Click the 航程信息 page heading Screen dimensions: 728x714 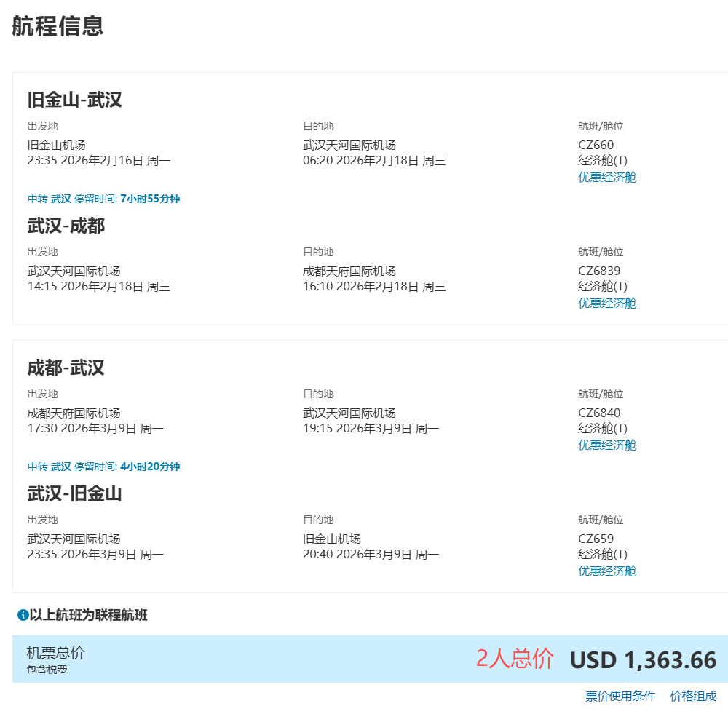point(58,26)
